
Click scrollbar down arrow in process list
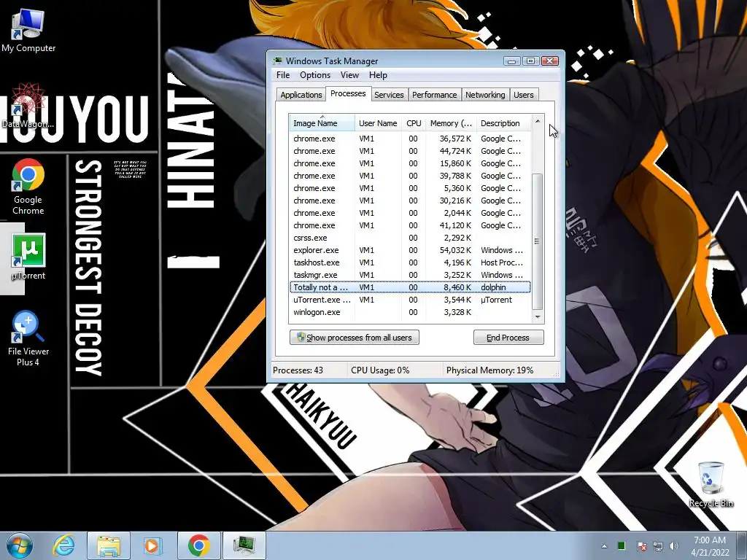tap(538, 316)
